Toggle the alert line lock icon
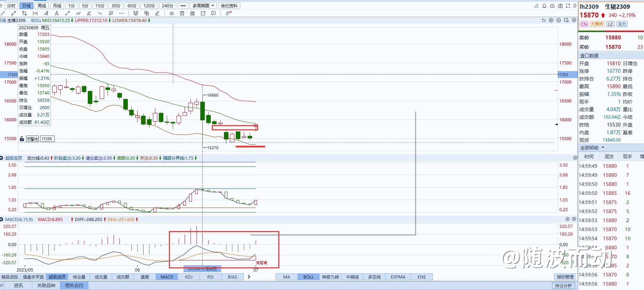The image size is (644, 290). (22, 139)
